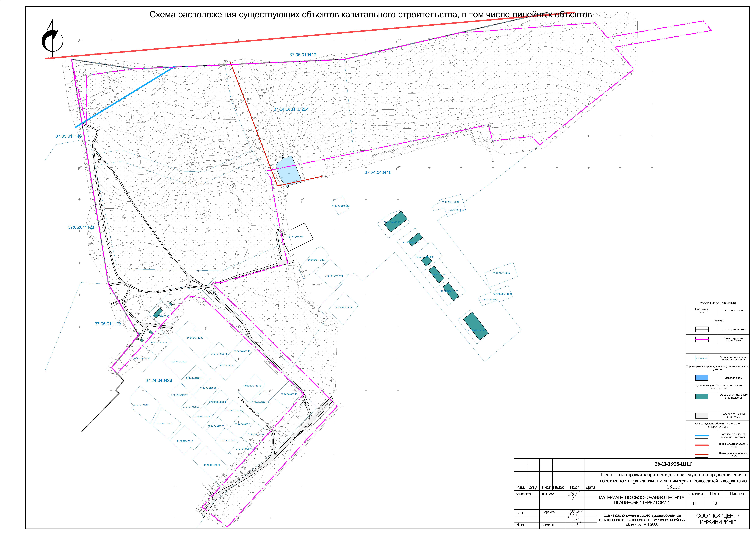The height and width of the screenshot is (535, 756).
Task: Click the large quarter label 37:24:040428
Action: 159,380
